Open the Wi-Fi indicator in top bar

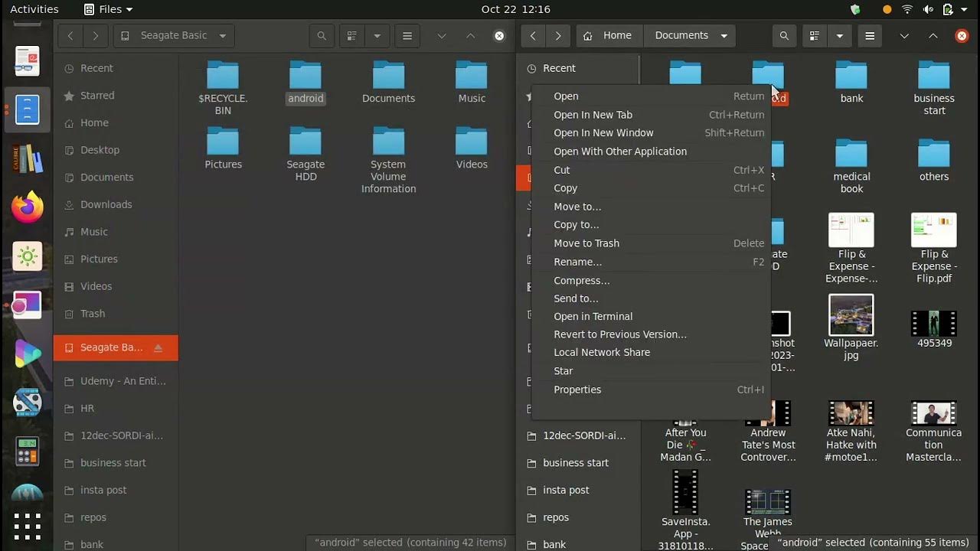pyautogui.click(x=907, y=9)
